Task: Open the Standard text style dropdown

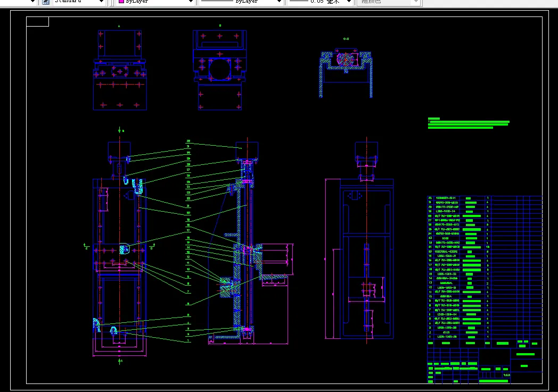Action: tap(101, 2)
